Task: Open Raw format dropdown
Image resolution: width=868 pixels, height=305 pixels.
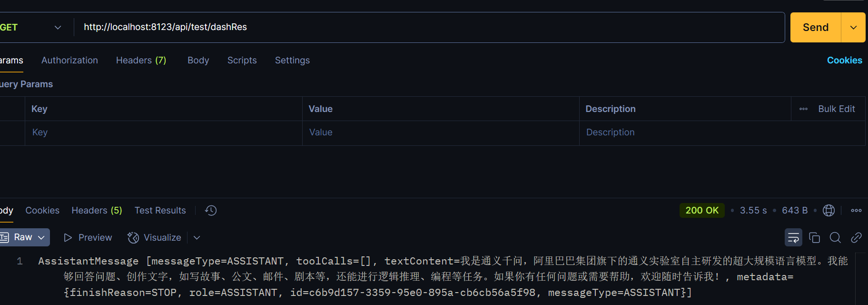Action: tap(24, 237)
